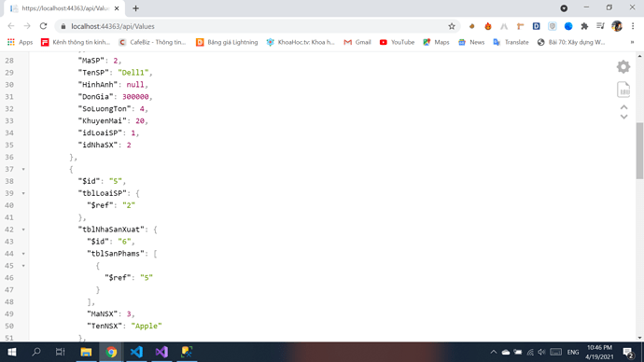
Task: Click the raw data document icon
Action: pos(623,90)
